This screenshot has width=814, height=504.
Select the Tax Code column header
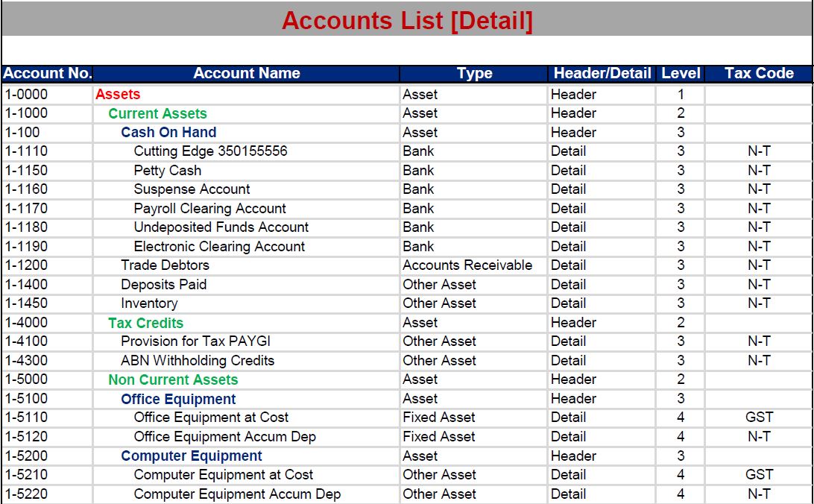pyautogui.click(x=759, y=73)
